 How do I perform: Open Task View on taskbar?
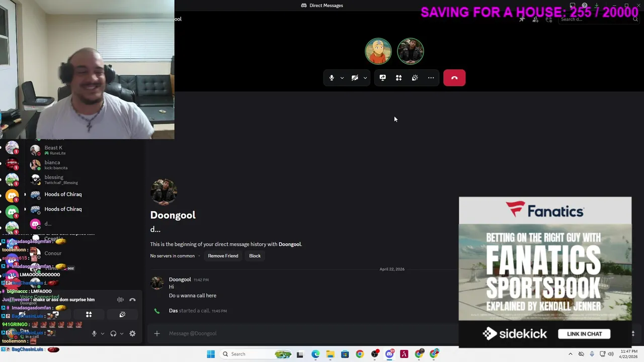[x=300, y=354]
